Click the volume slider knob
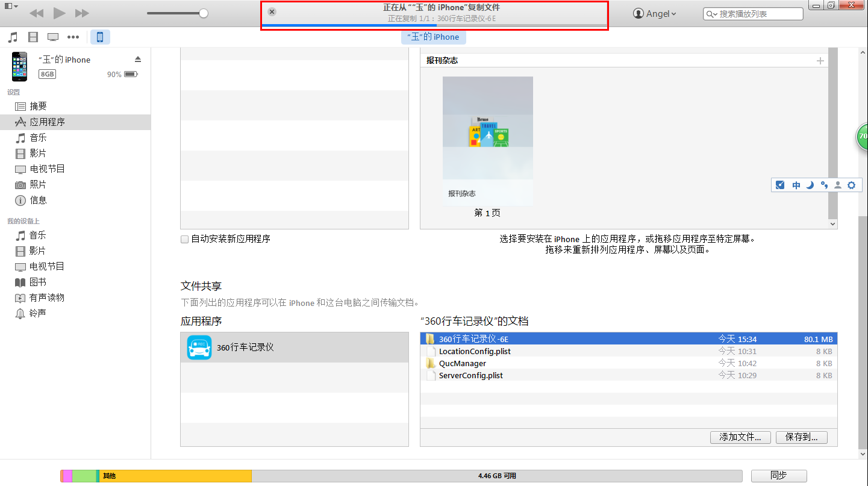This screenshot has width=868, height=486. point(204,13)
